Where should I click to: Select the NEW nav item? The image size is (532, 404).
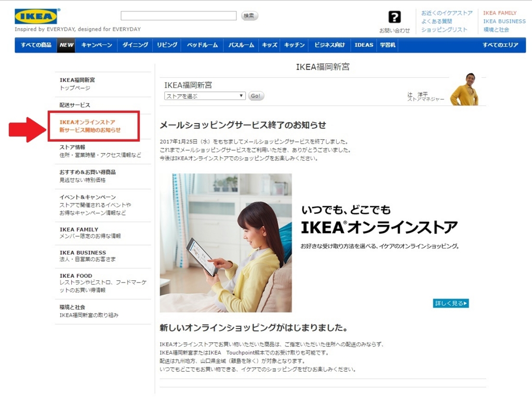66,45
